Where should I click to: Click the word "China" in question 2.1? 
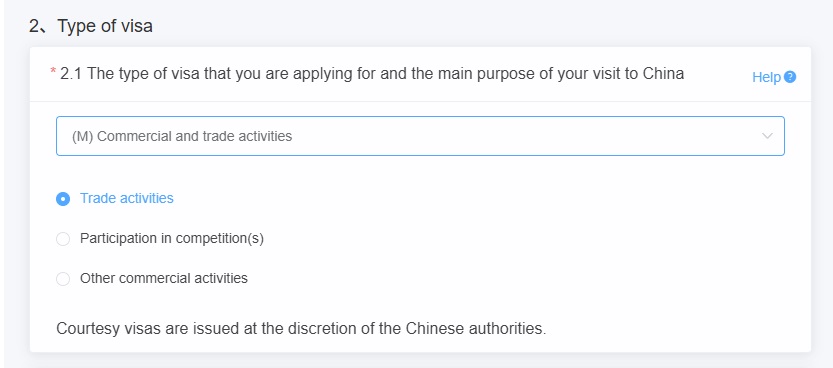[663, 73]
